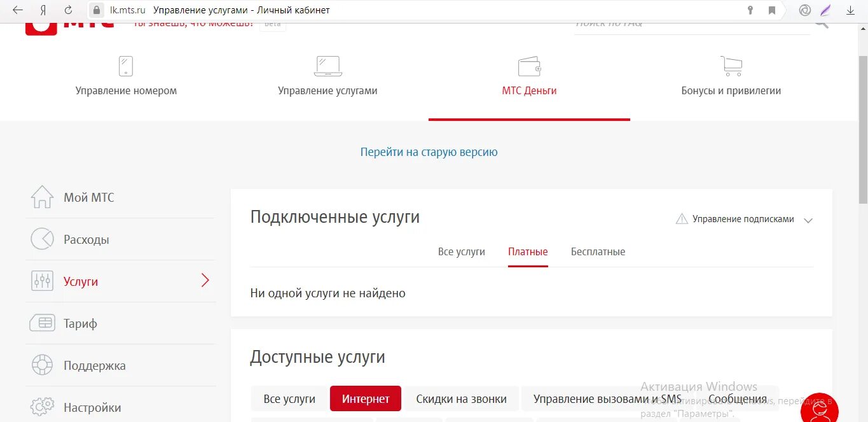Image resolution: width=868 pixels, height=422 pixels.
Task: Open the red support chat bubble
Action: (x=819, y=409)
